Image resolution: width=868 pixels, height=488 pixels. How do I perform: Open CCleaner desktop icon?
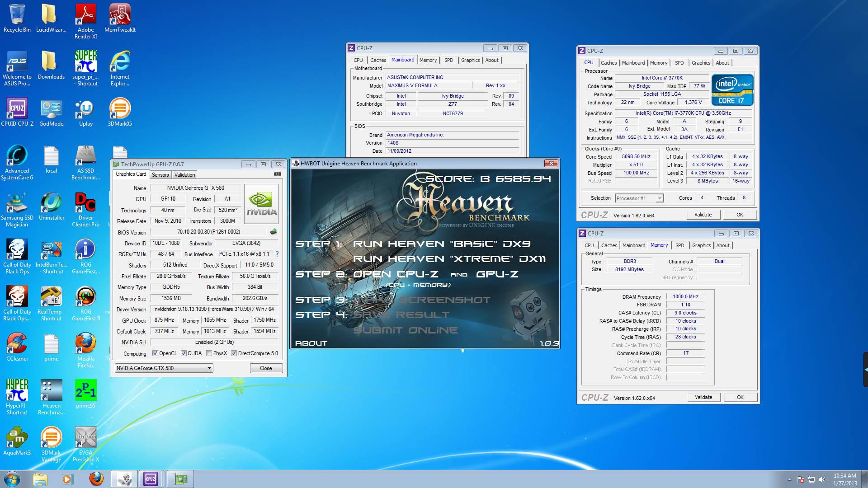tap(17, 347)
